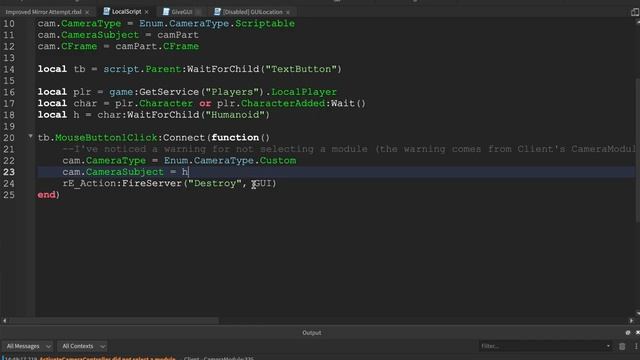Click the GUILocation tab's script icon
640x360 pixels.
click(x=218, y=11)
